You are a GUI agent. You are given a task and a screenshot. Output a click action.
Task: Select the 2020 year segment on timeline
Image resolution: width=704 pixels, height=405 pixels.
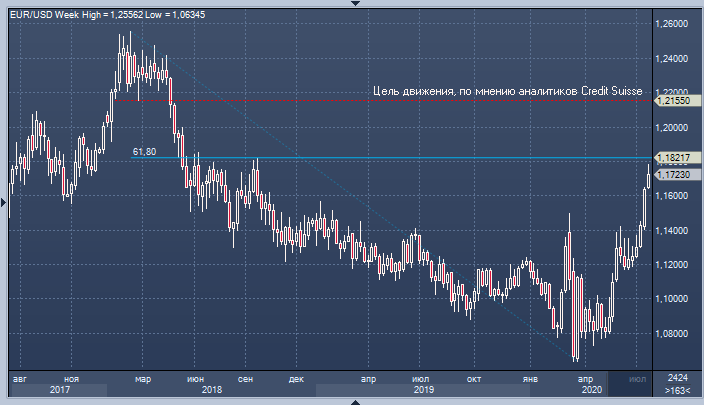coord(591,390)
